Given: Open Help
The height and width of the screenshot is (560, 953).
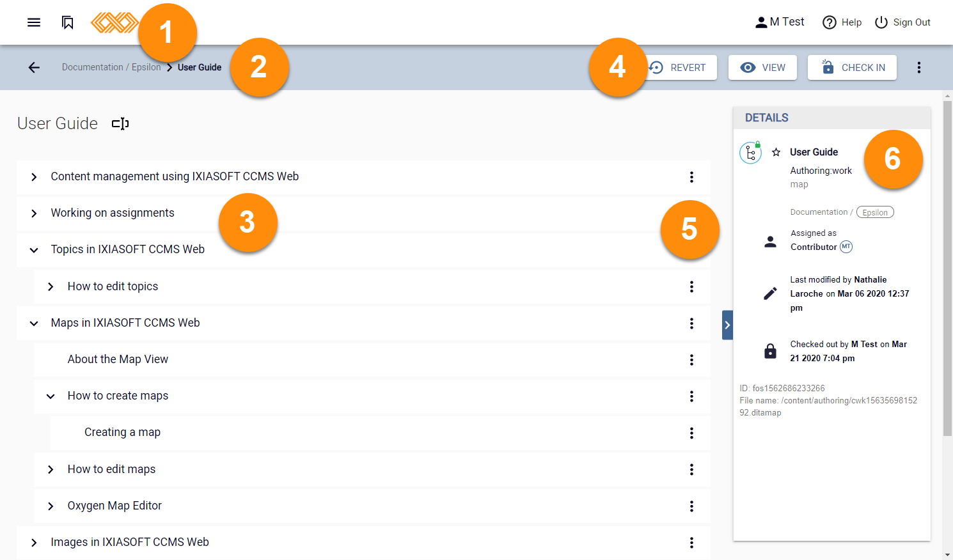Looking at the screenshot, I should tap(842, 22).
